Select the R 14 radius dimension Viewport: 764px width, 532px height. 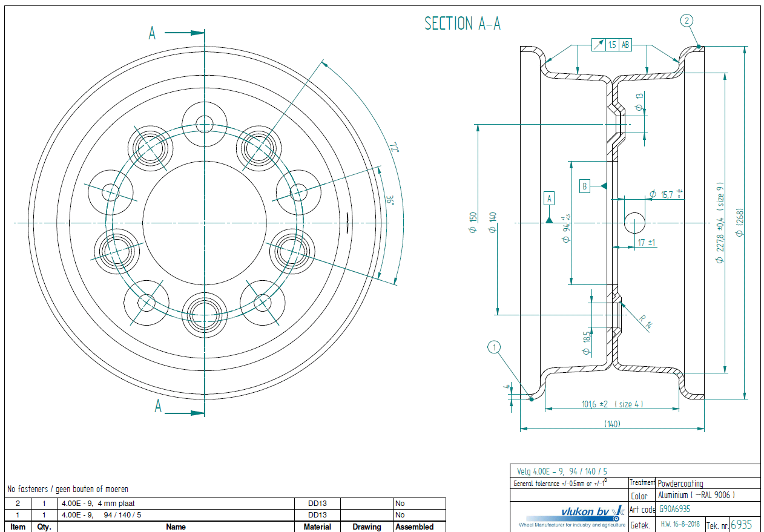coord(645,321)
